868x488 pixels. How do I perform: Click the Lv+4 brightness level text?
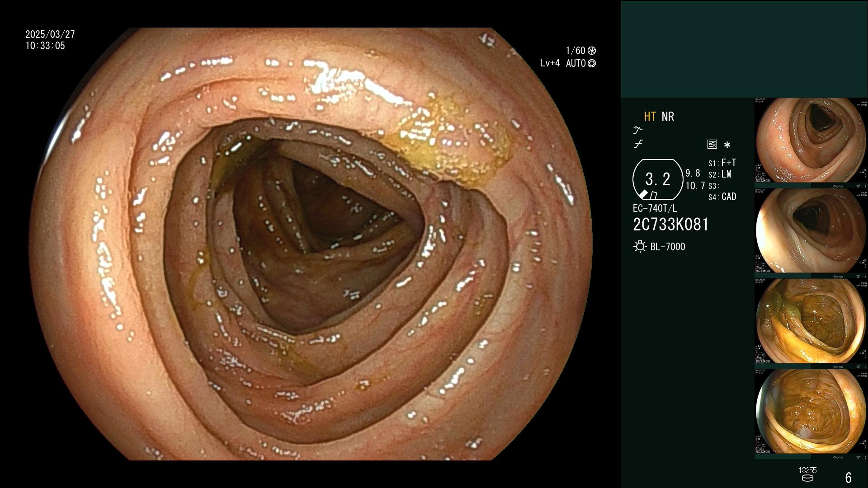coord(550,63)
